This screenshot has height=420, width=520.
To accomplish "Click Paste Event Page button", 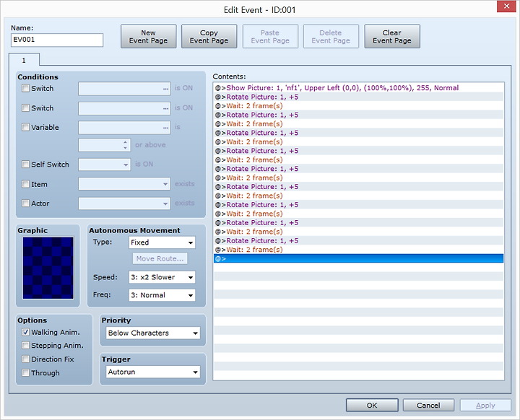I will point(270,37).
